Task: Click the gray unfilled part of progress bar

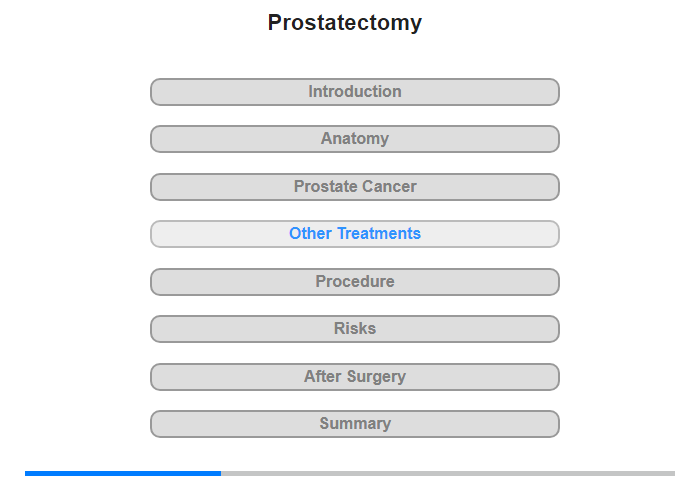Action: [x=448, y=473]
